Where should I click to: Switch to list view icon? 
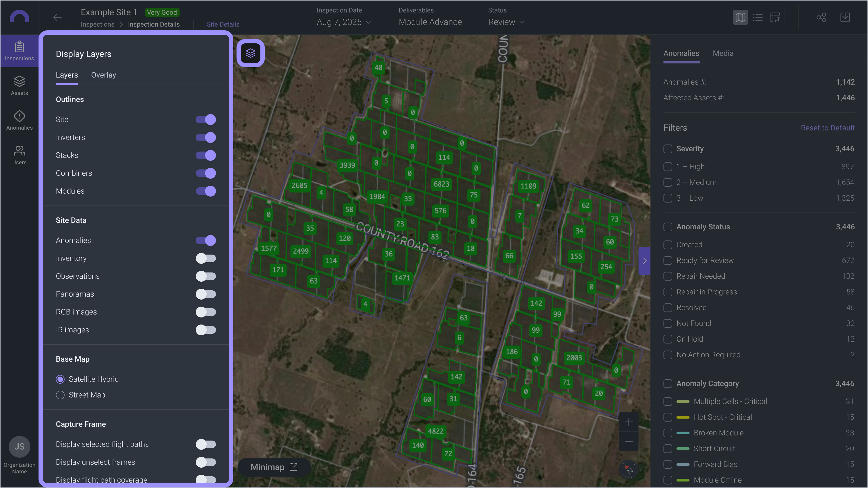pos(758,18)
